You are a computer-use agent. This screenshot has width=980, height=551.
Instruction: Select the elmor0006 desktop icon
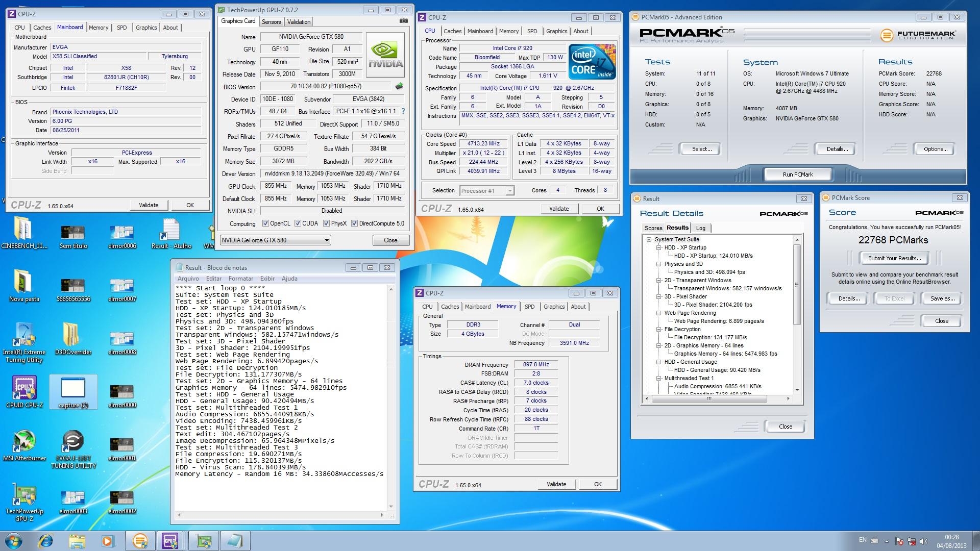click(122, 237)
